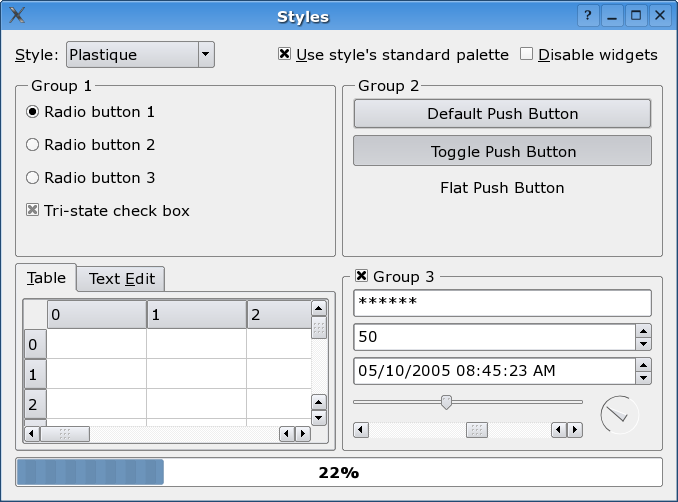Select the Table tab

click(47, 278)
